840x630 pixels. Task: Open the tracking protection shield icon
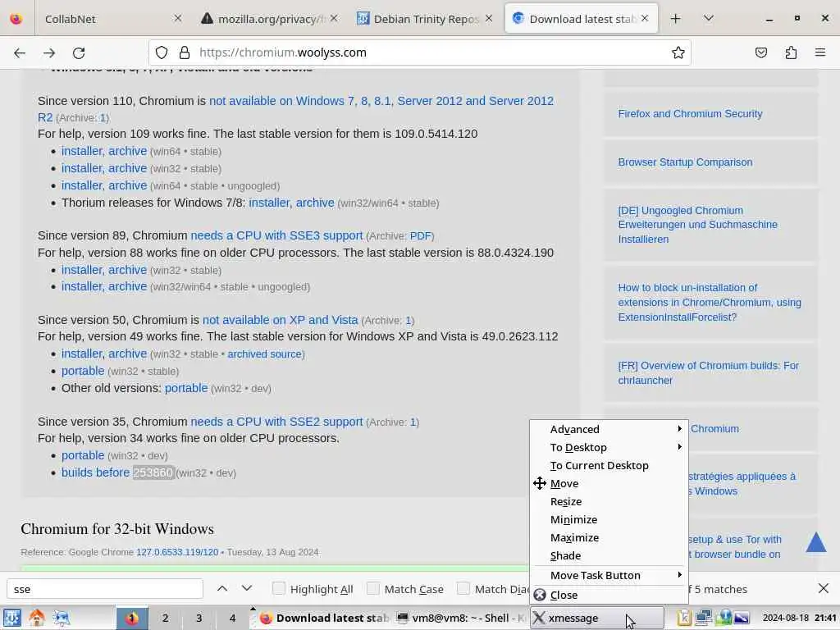click(162, 52)
